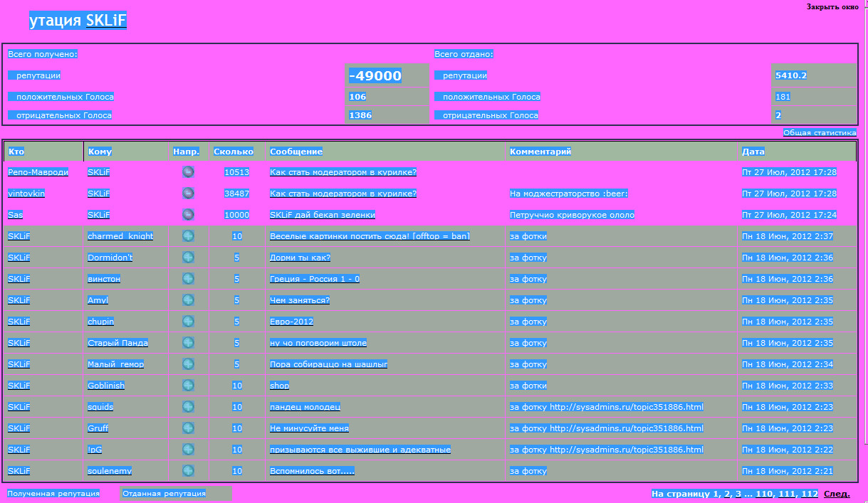
Task: Go to page 110 in pagination
Action: tap(763, 493)
